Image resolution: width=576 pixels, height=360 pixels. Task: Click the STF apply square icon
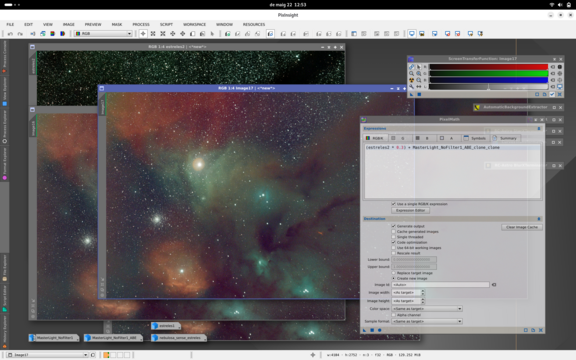[x=419, y=94]
